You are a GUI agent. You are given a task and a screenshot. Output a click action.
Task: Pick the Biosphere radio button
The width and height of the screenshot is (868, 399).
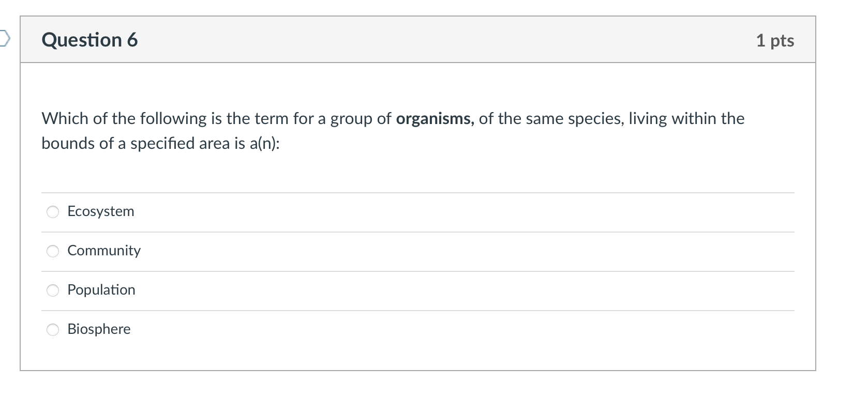point(53,330)
